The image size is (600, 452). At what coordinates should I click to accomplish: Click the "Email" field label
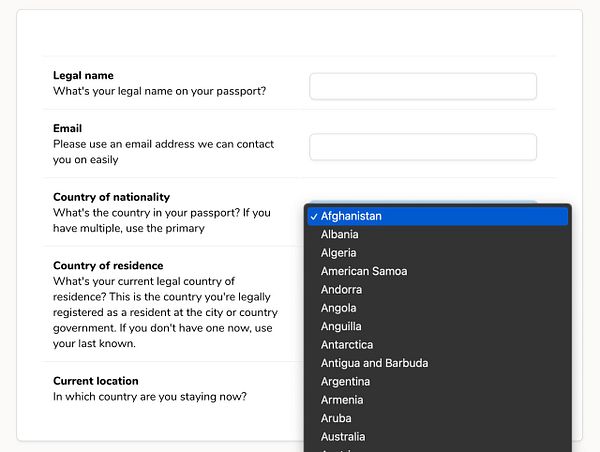coord(67,128)
